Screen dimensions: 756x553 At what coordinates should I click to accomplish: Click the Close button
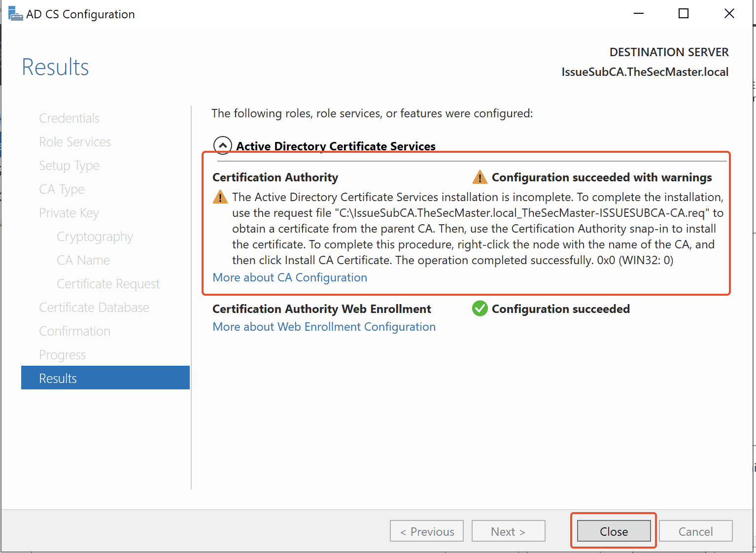point(614,531)
